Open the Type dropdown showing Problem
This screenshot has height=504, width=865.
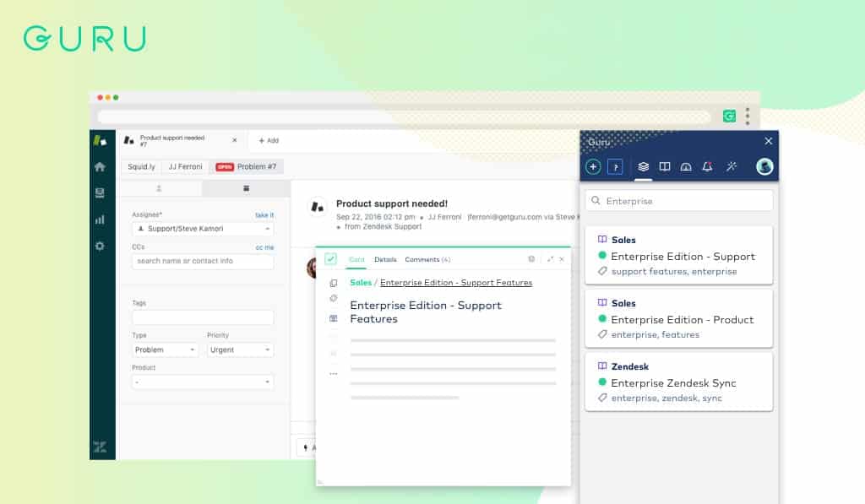[165, 350]
